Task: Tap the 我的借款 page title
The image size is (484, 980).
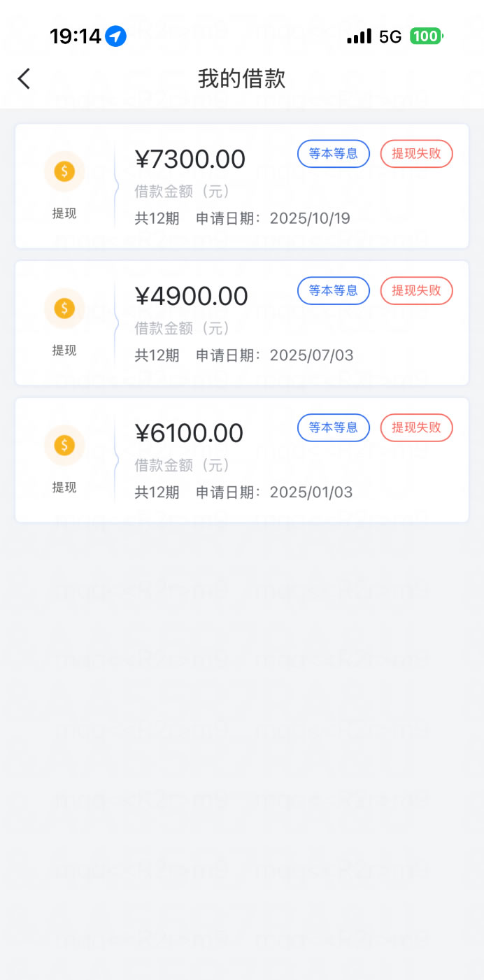Action: (242, 78)
